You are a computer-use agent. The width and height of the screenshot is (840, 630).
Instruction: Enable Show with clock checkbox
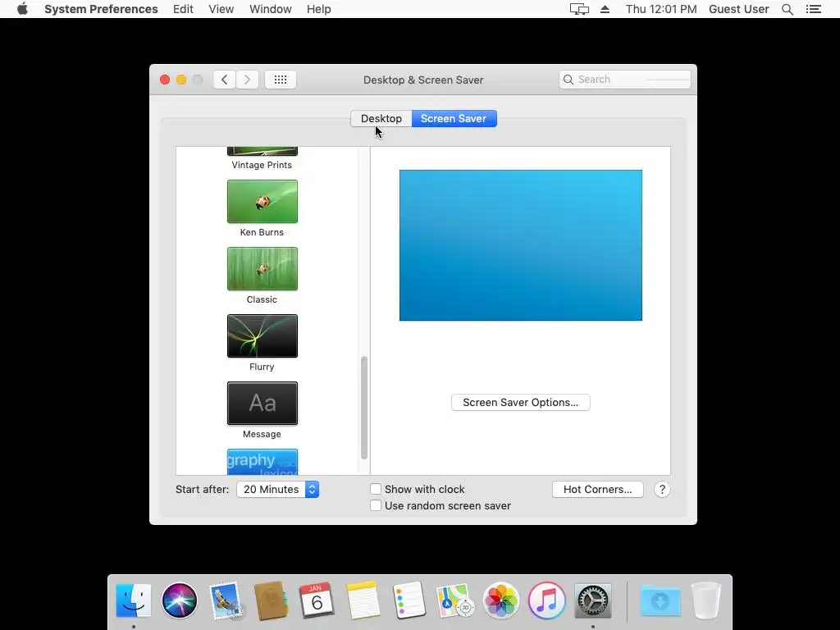pos(376,489)
